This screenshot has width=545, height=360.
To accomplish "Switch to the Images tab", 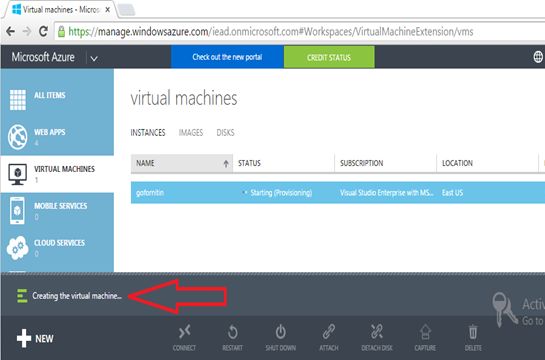I will [191, 132].
